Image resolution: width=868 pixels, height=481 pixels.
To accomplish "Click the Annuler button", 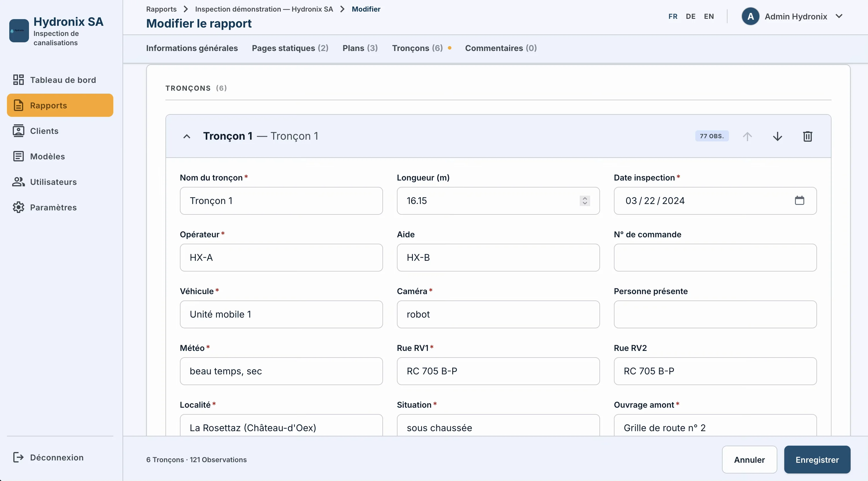I will click(750, 460).
